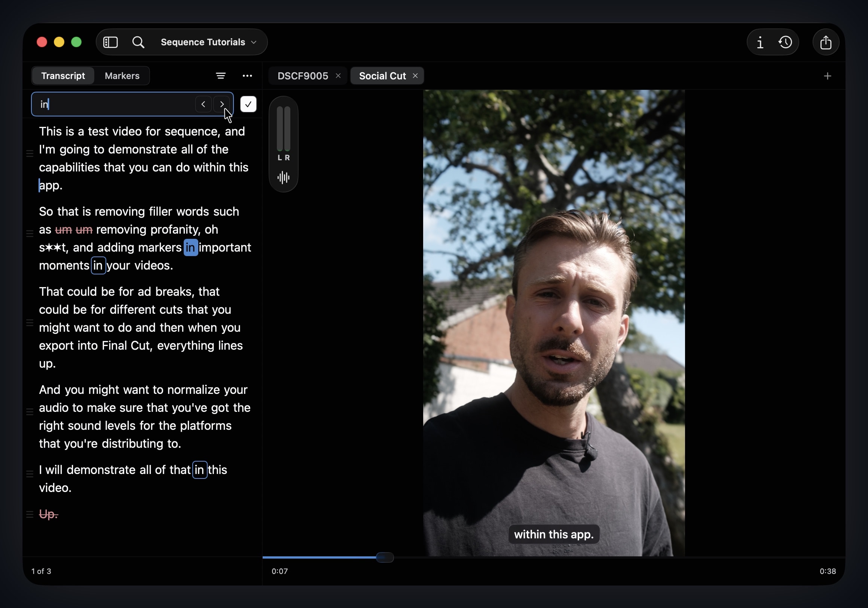Click the 0:07 current time label

280,571
